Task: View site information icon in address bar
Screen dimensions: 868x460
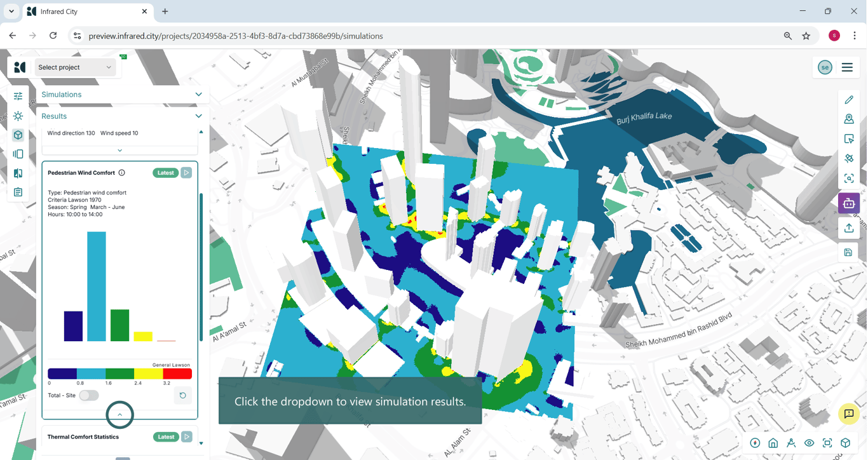Action: (x=77, y=36)
